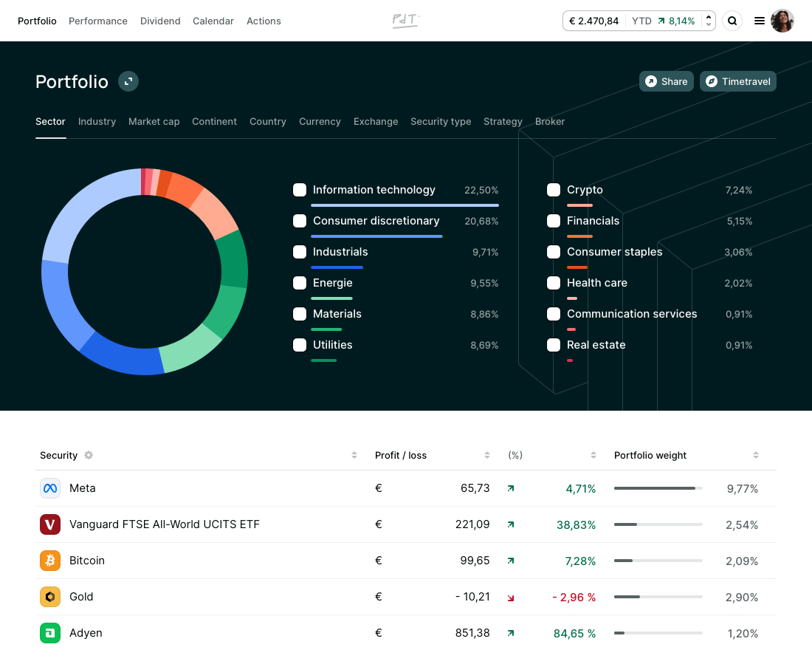Click the Share button
The width and height of the screenshot is (812, 650).
coord(666,81)
